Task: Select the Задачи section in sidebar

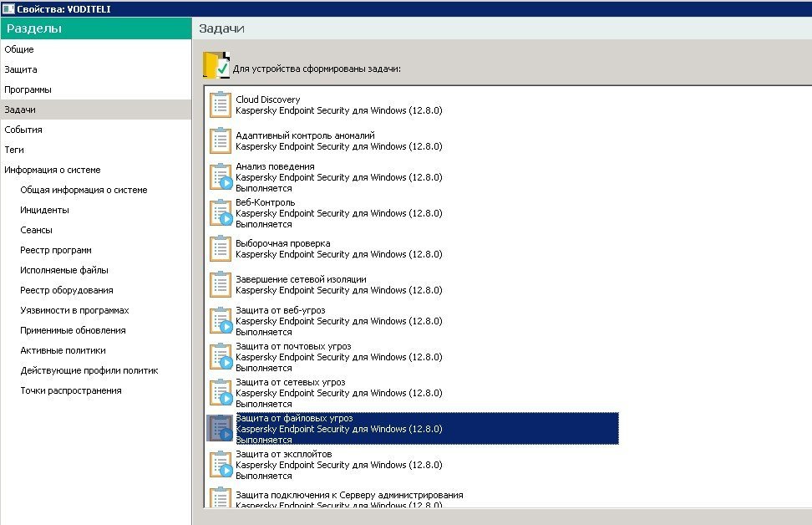Action: pos(96,110)
